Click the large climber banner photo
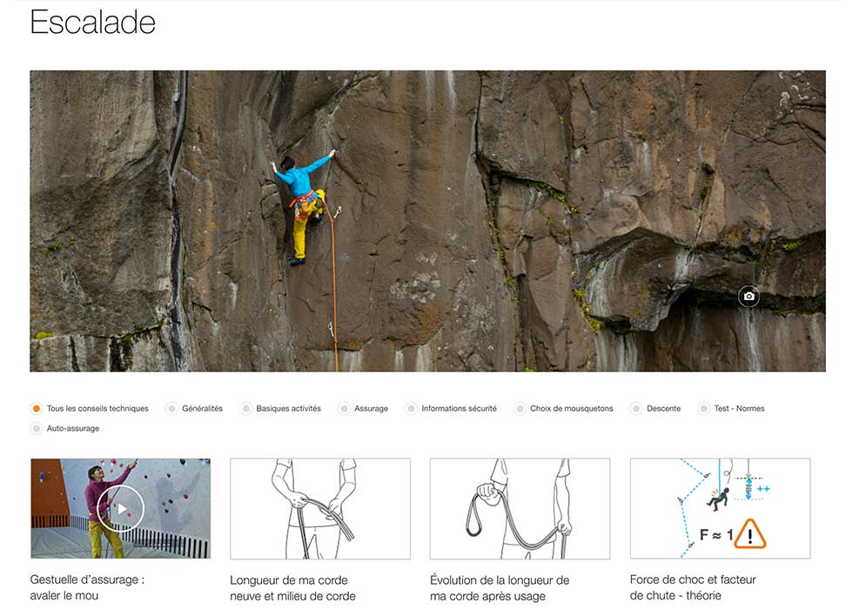The image size is (859, 616). [427, 221]
